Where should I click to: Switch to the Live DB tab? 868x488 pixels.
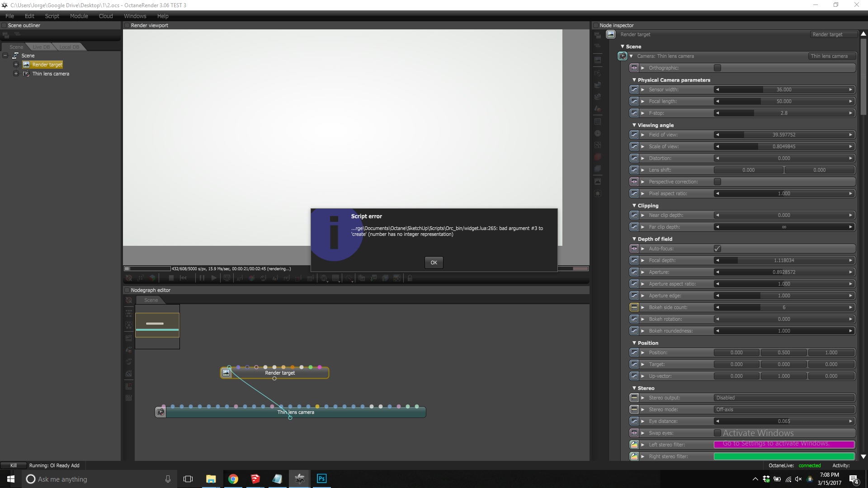coord(41,47)
